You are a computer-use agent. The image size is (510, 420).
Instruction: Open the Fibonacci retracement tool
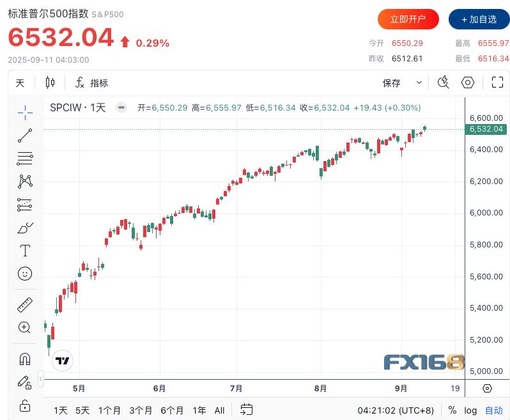(x=25, y=159)
